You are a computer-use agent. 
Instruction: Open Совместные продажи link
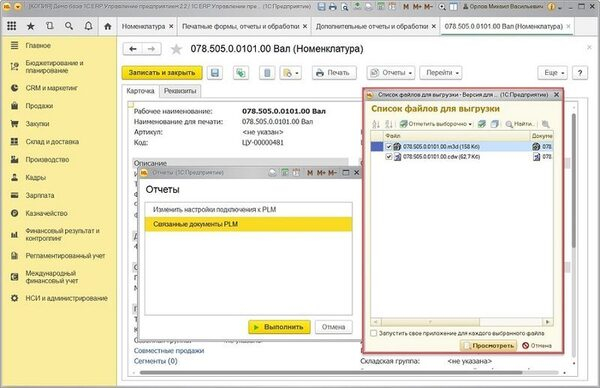coord(169,351)
